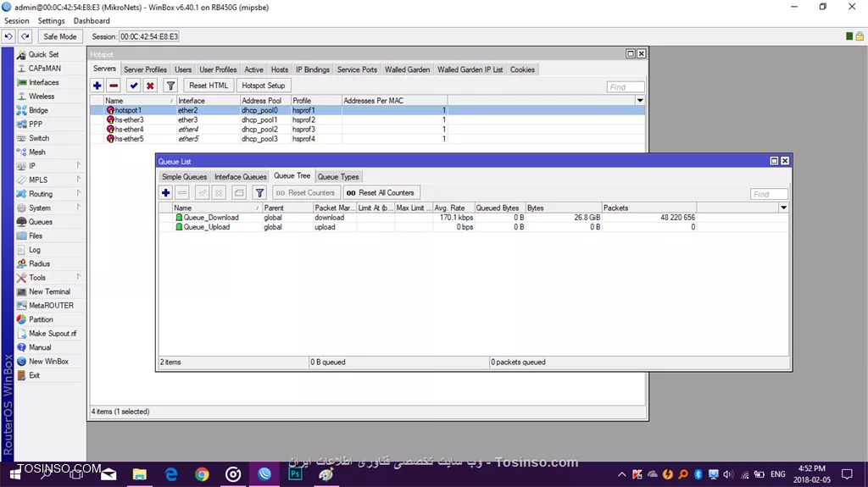Switch to User Profiles tab in Hotspot
The image size is (868, 487).
(218, 69)
